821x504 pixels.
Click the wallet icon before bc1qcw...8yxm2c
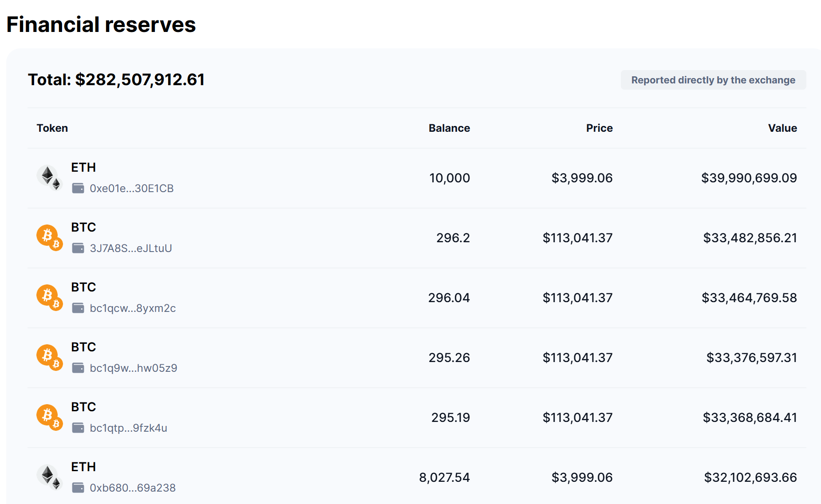click(78, 308)
